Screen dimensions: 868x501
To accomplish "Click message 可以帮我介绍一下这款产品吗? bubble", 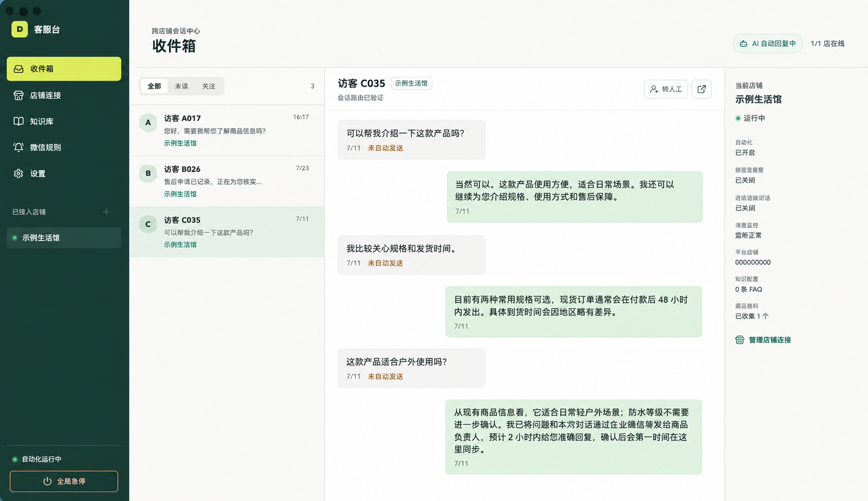I will [x=411, y=140].
